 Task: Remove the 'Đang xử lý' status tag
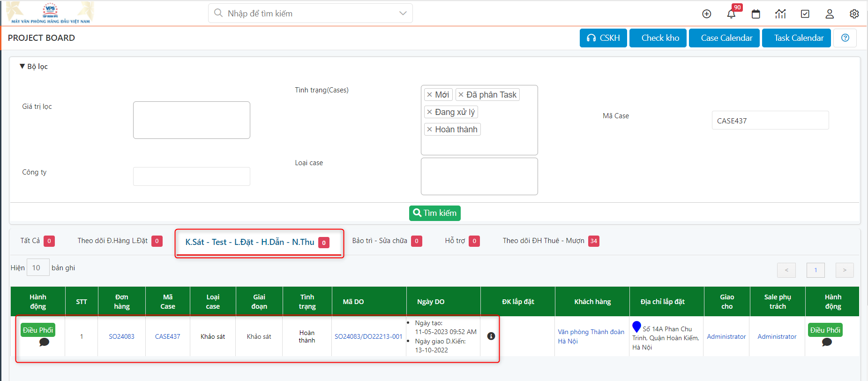429,112
